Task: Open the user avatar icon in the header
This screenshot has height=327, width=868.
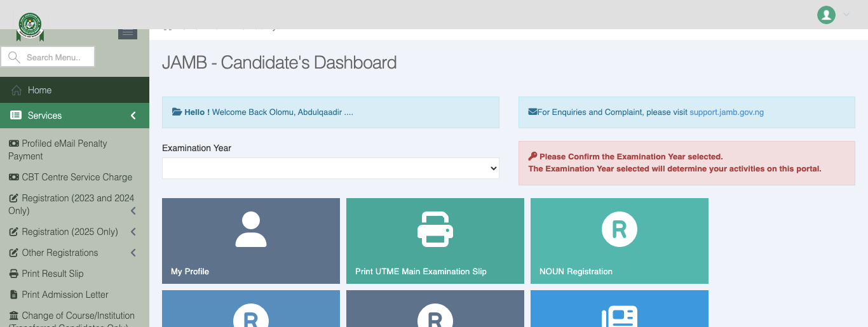Action: (x=826, y=15)
